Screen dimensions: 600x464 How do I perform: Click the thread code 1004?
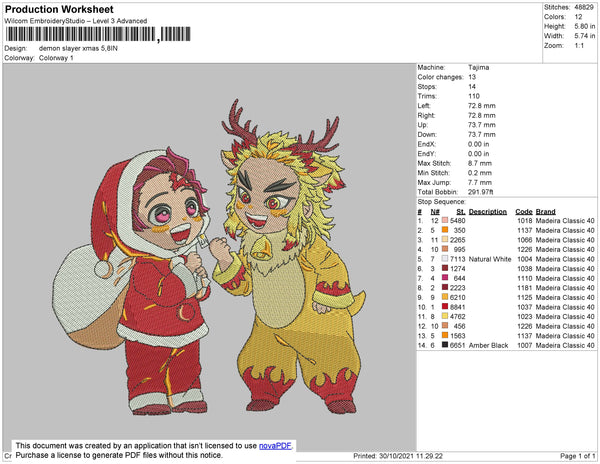pyautogui.click(x=525, y=259)
